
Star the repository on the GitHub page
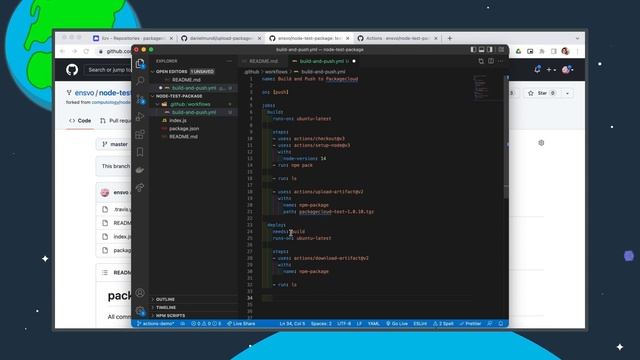[542, 93]
